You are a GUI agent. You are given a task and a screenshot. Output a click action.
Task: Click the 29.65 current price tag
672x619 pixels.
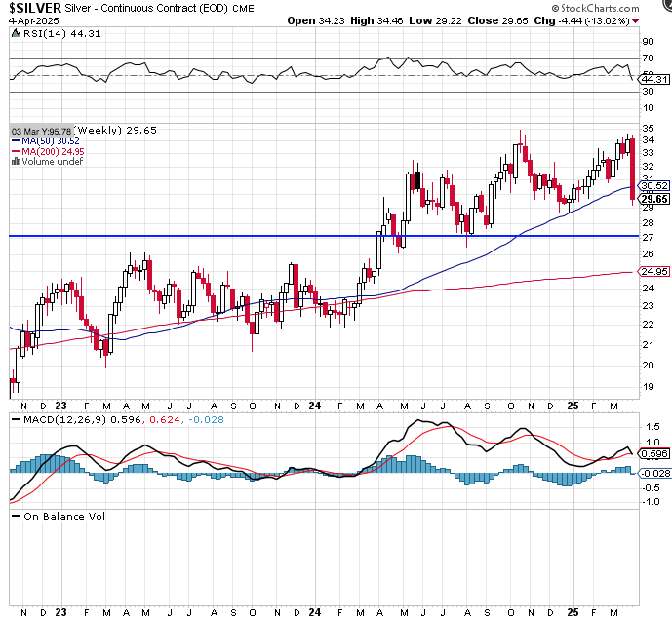coord(653,199)
